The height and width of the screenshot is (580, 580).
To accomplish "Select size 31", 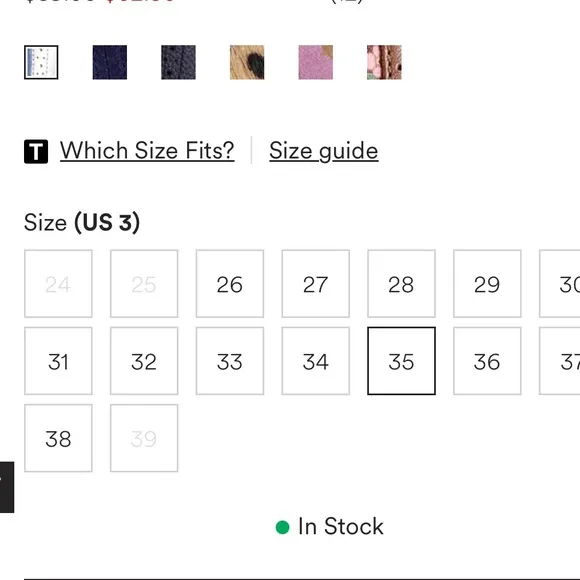I will [x=58, y=361].
